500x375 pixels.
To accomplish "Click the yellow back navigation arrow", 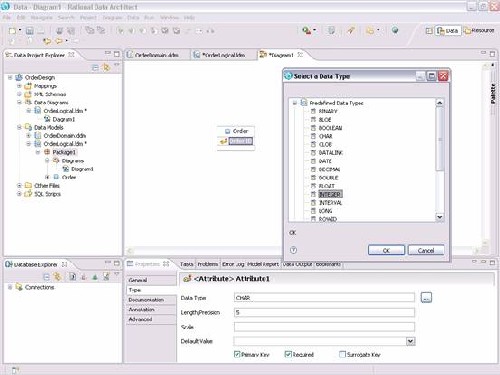I will (x=47, y=41).
